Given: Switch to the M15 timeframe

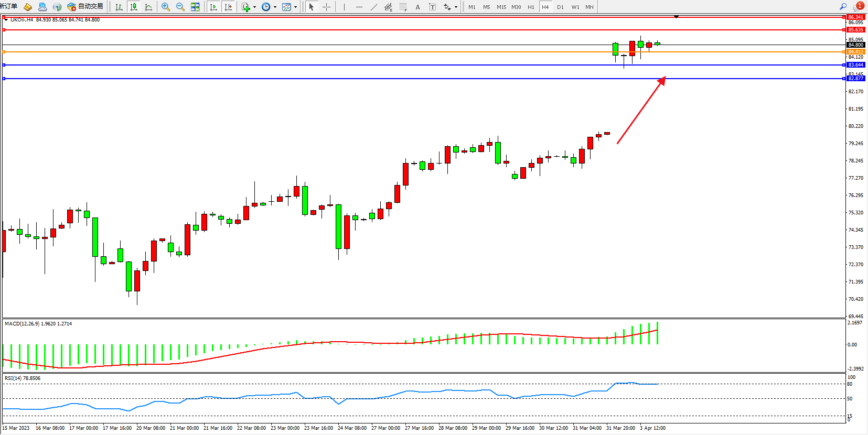Looking at the screenshot, I should tap(501, 7).
